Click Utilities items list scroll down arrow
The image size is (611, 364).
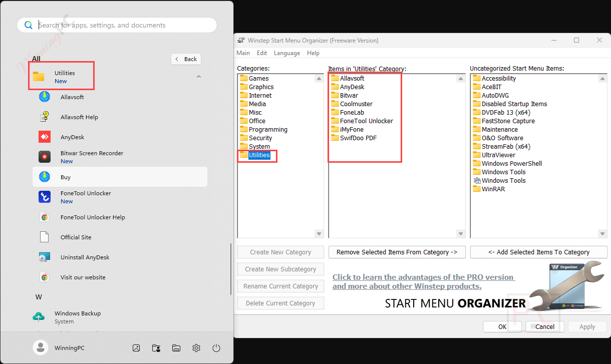click(x=461, y=233)
